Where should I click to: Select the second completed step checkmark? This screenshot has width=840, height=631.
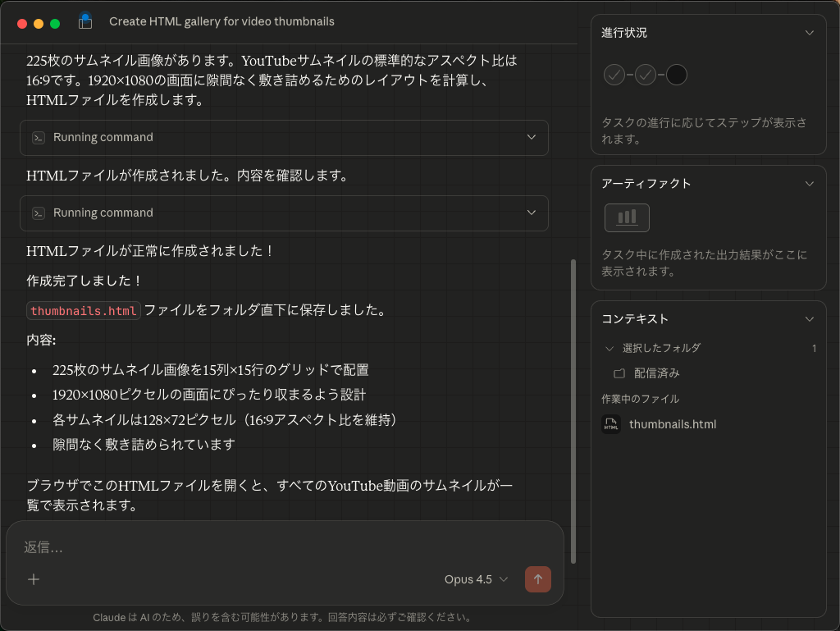pyautogui.click(x=646, y=75)
